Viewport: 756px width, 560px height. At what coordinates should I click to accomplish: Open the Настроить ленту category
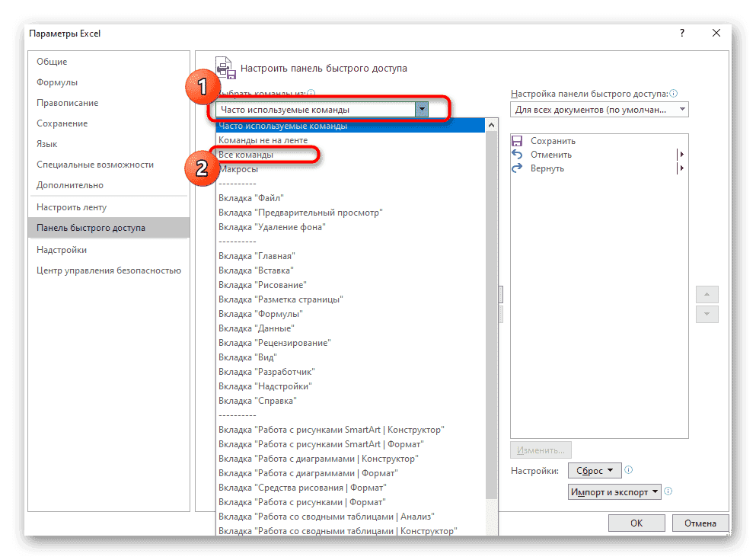click(x=72, y=207)
